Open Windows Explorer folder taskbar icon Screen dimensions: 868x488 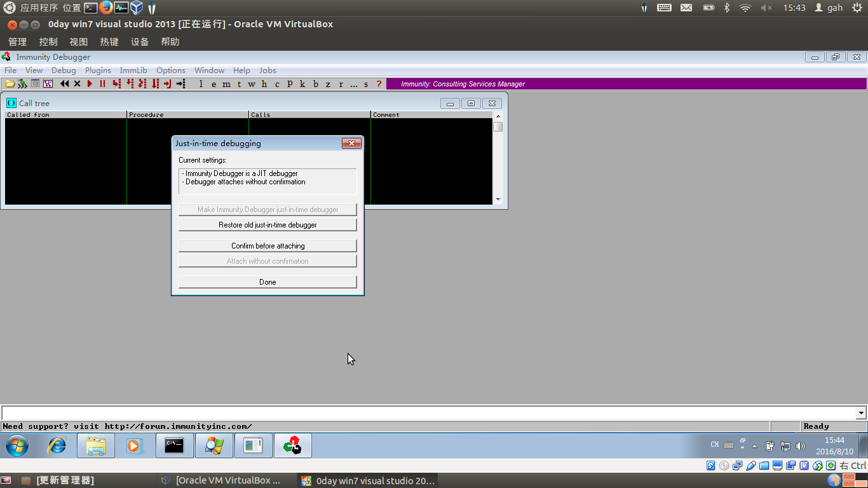96,446
